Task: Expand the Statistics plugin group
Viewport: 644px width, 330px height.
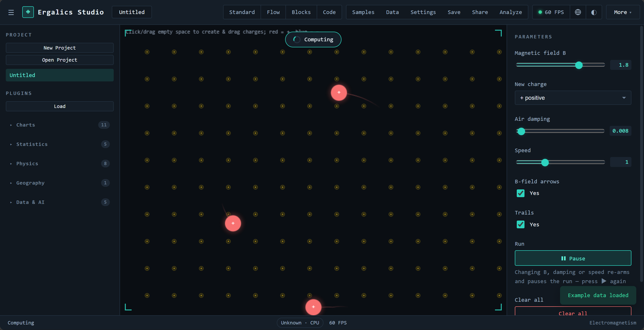Action: tap(60, 144)
